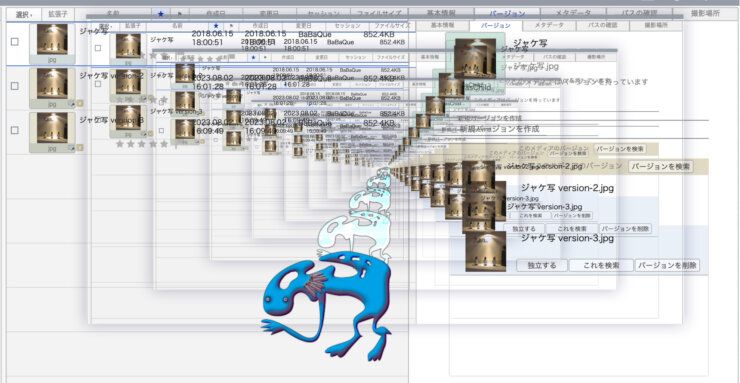Sort by the outermost ファイルサイズ column header
740x383 pixels.
pyautogui.click(x=379, y=14)
